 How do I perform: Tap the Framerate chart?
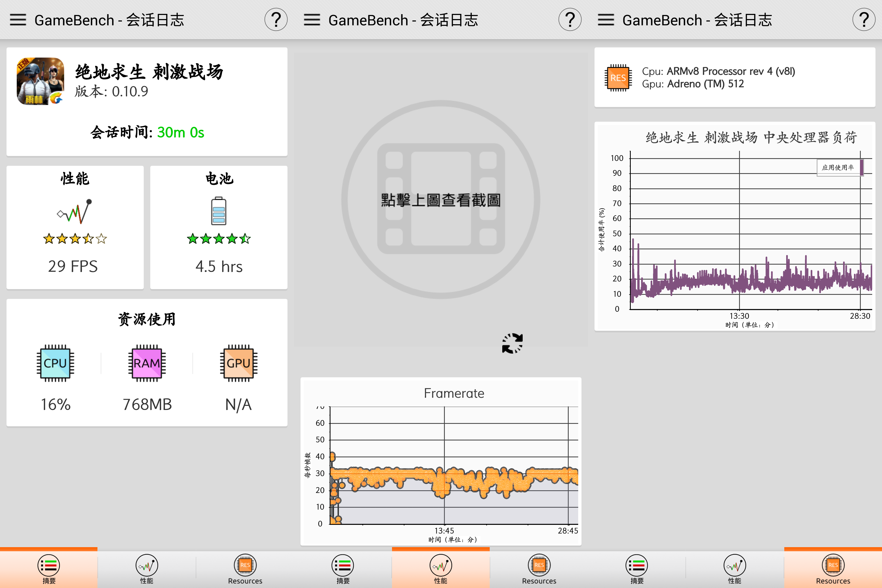coord(441,461)
